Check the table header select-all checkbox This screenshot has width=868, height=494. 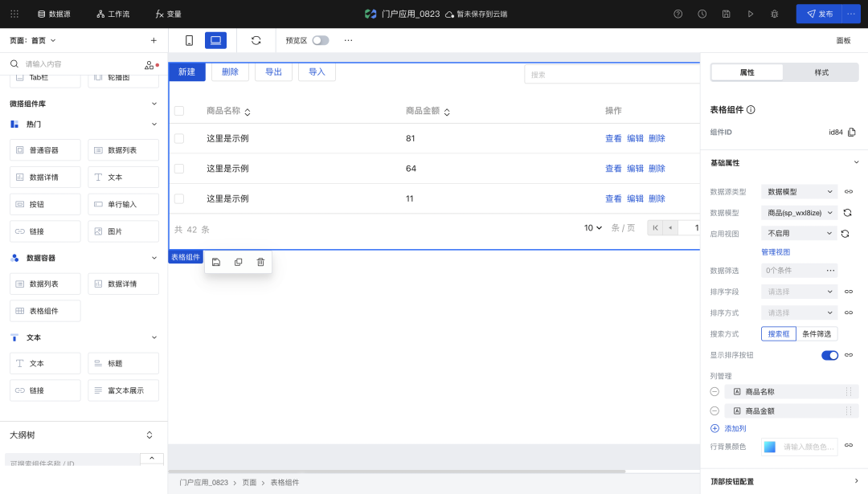(x=179, y=111)
